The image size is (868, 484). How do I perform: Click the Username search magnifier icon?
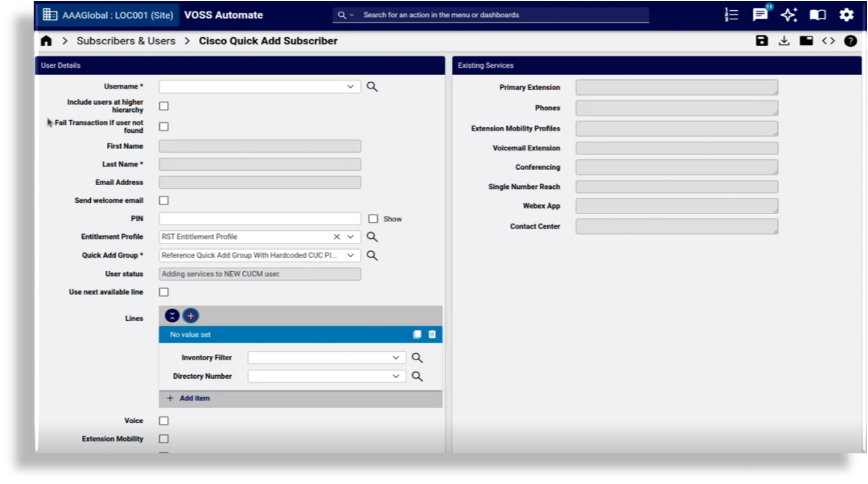pyautogui.click(x=372, y=87)
